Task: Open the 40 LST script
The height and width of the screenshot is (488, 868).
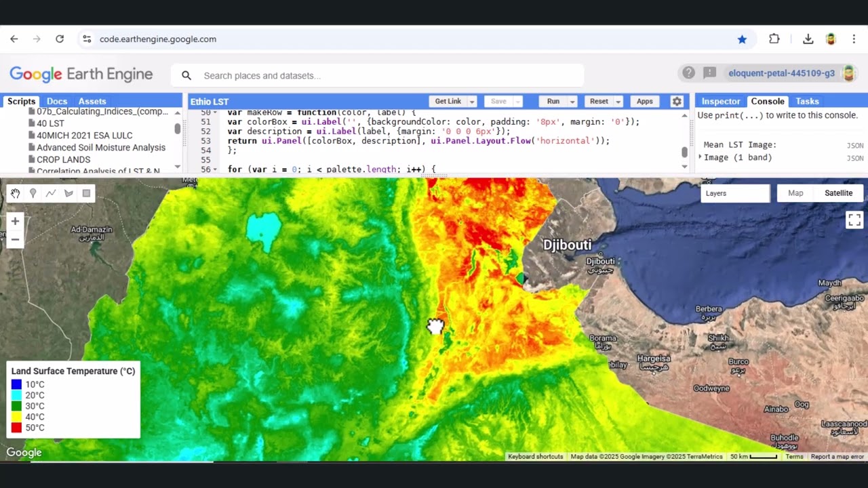Action: (x=50, y=123)
